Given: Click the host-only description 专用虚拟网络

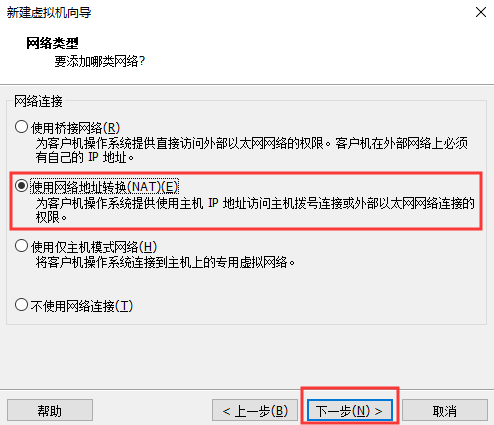Looking at the screenshot, I should tap(165, 262).
